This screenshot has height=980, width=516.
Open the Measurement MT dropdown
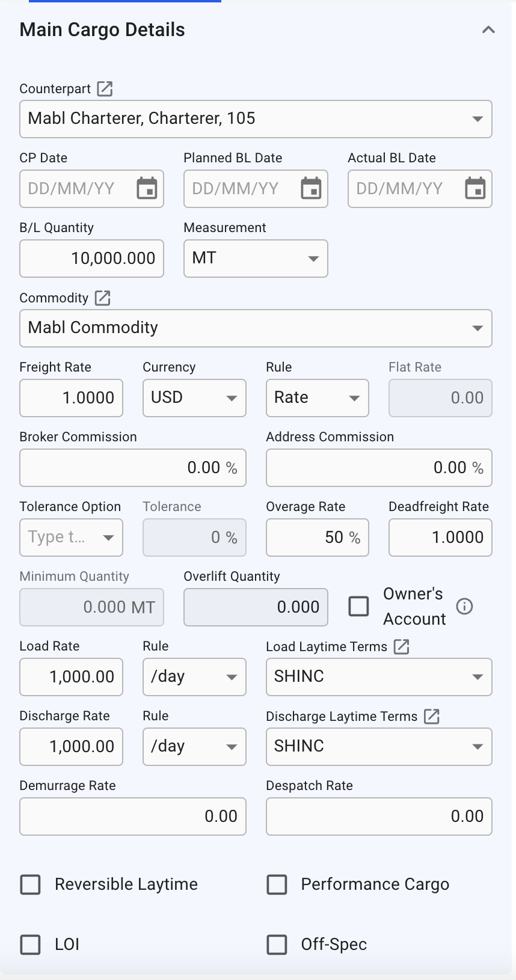[x=313, y=259]
